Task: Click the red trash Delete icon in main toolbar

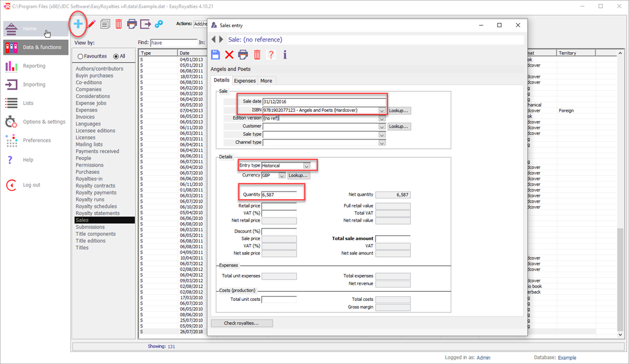Action: click(x=119, y=24)
